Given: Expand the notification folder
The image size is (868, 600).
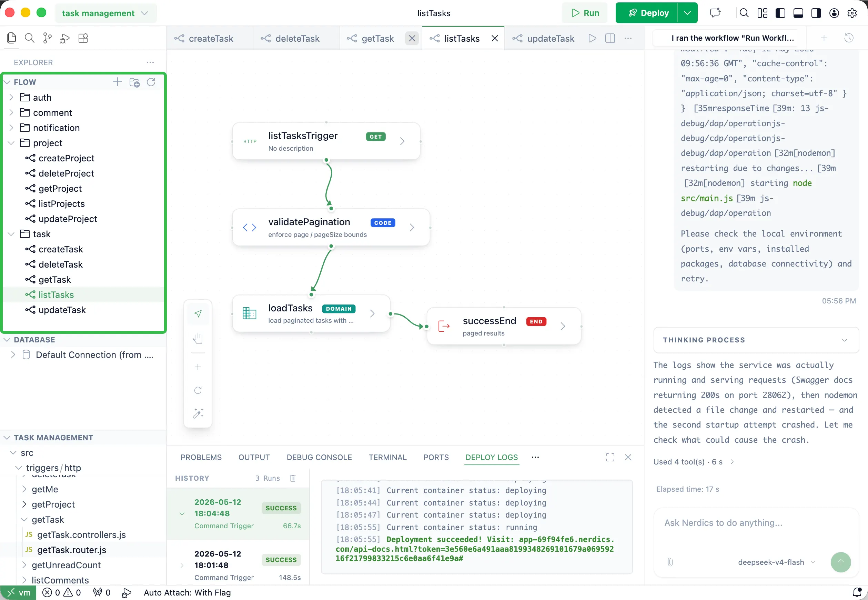Looking at the screenshot, I should (11, 128).
